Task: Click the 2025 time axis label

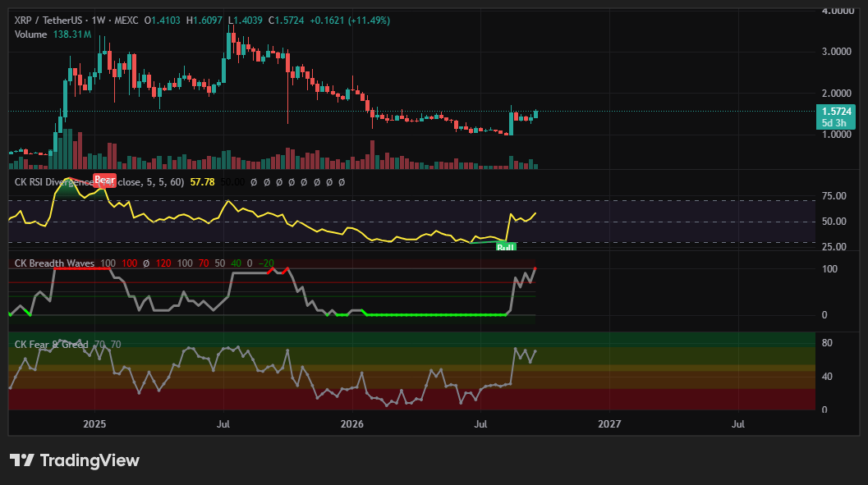Action: coord(94,424)
